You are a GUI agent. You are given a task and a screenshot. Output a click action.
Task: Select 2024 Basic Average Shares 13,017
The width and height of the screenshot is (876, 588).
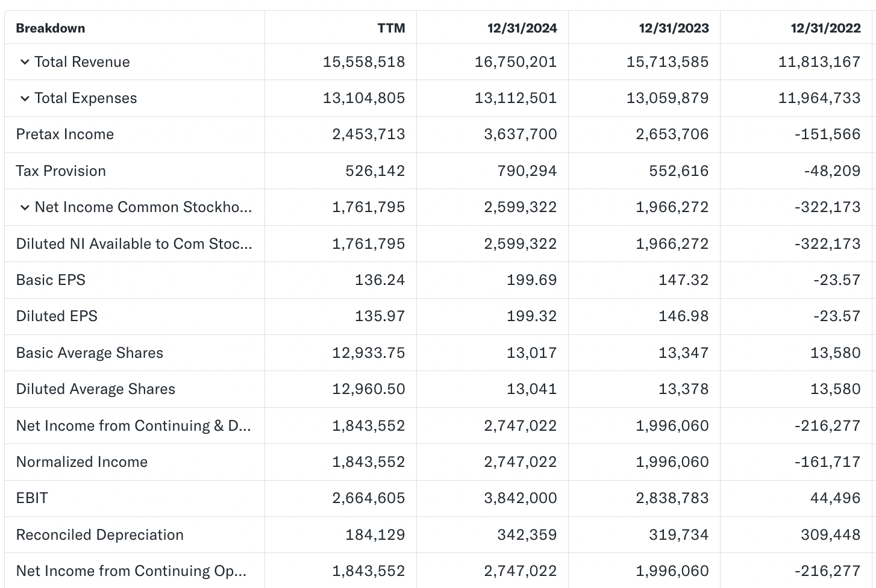[x=532, y=353]
